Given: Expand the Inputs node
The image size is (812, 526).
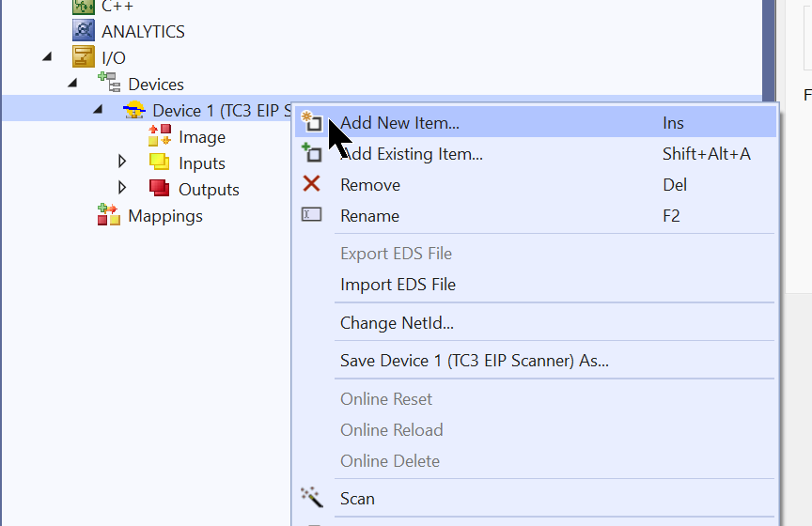Looking at the screenshot, I should click(122, 162).
